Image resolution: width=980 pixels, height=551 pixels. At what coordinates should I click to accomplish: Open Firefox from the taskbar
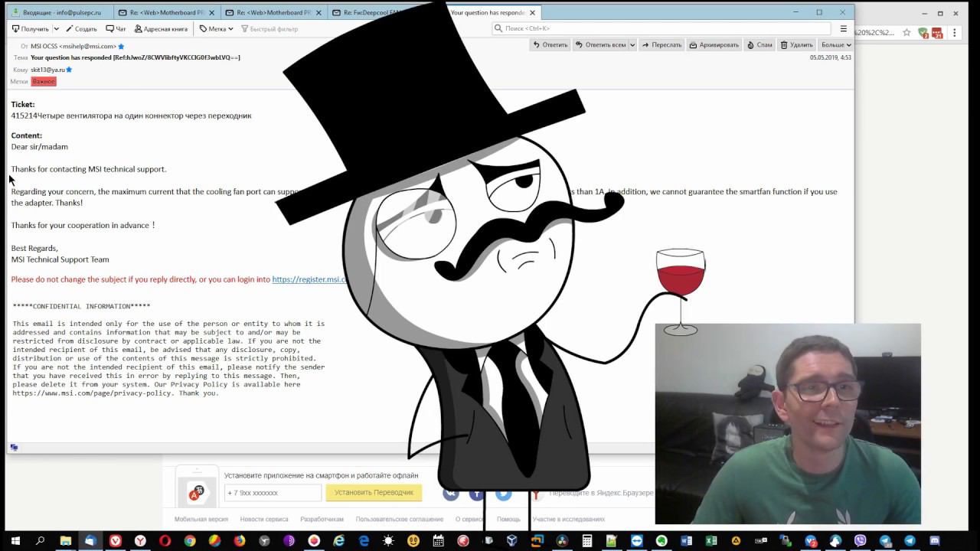(x=240, y=541)
